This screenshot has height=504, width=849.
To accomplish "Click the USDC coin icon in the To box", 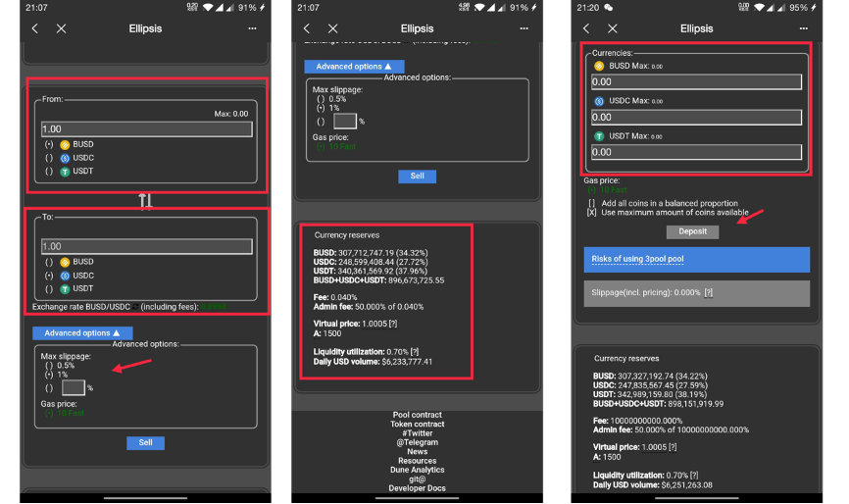I will point(65,276).
